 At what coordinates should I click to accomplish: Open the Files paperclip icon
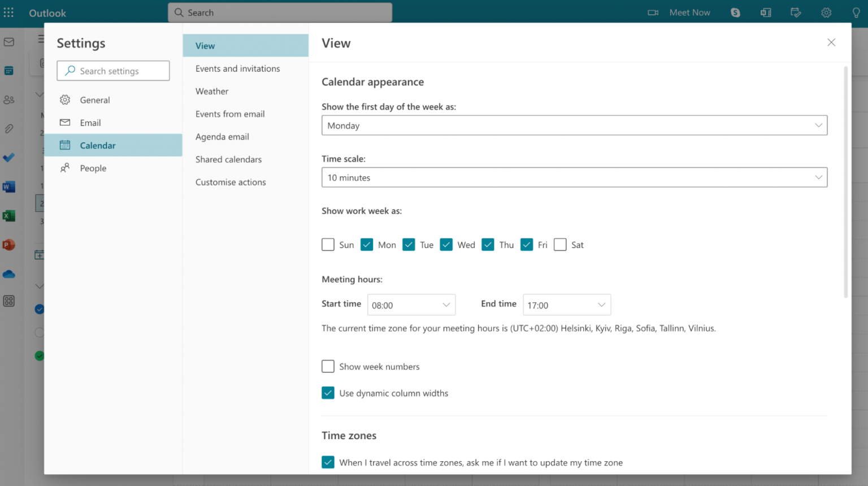pyautogui.click(x=9, y=129)
